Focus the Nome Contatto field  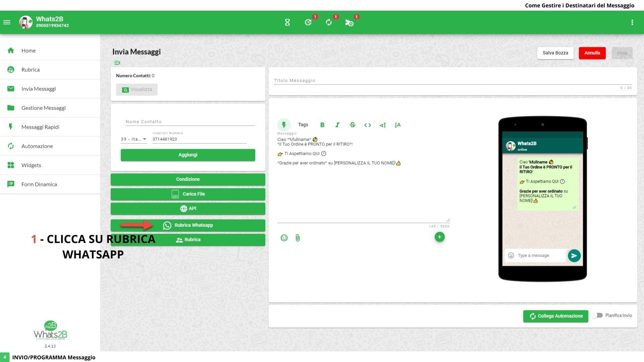tap(190, 122)
